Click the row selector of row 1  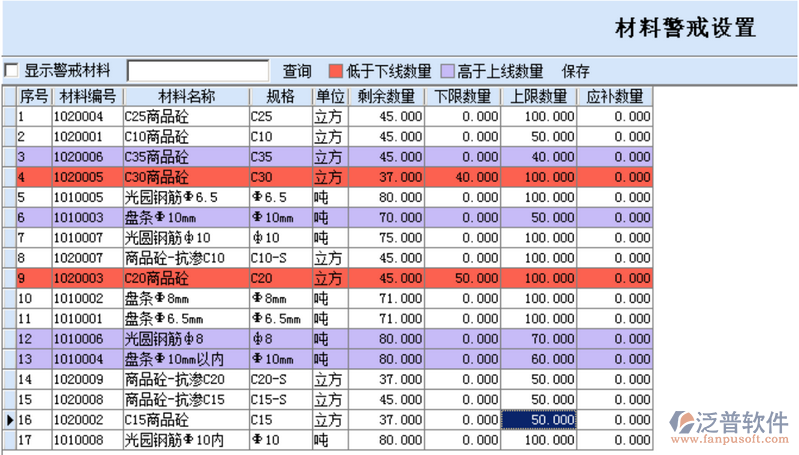coord(10,117)
